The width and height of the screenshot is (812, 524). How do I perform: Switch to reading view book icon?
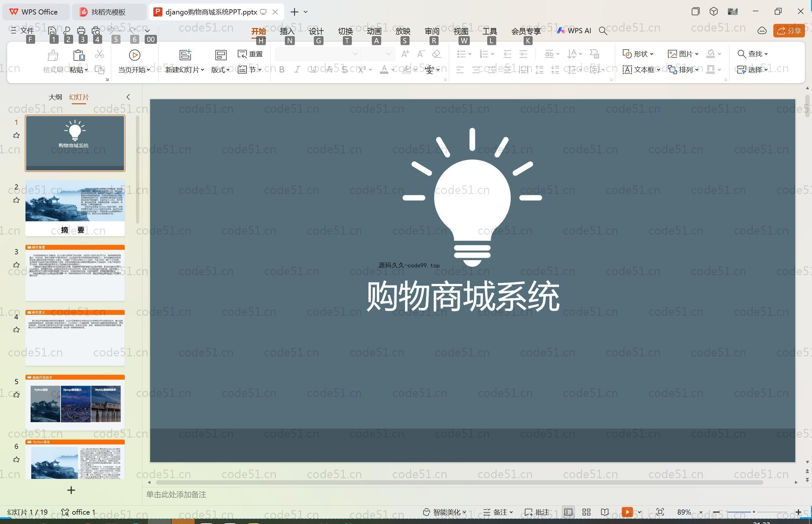click(x=604, y=512)
